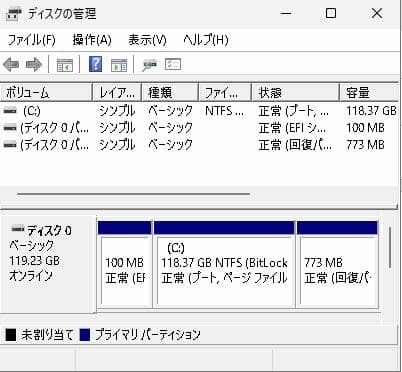Open the 表示(V) menu

(147, 40)
